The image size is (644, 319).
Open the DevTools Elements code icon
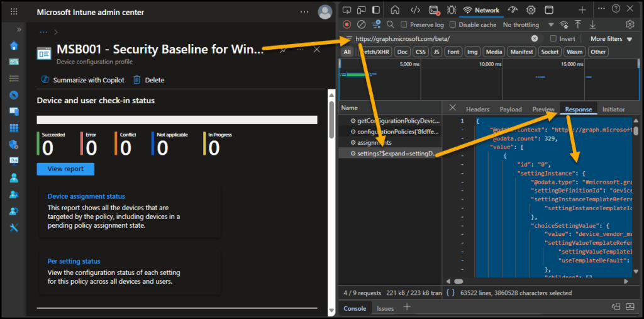(415, 10)
